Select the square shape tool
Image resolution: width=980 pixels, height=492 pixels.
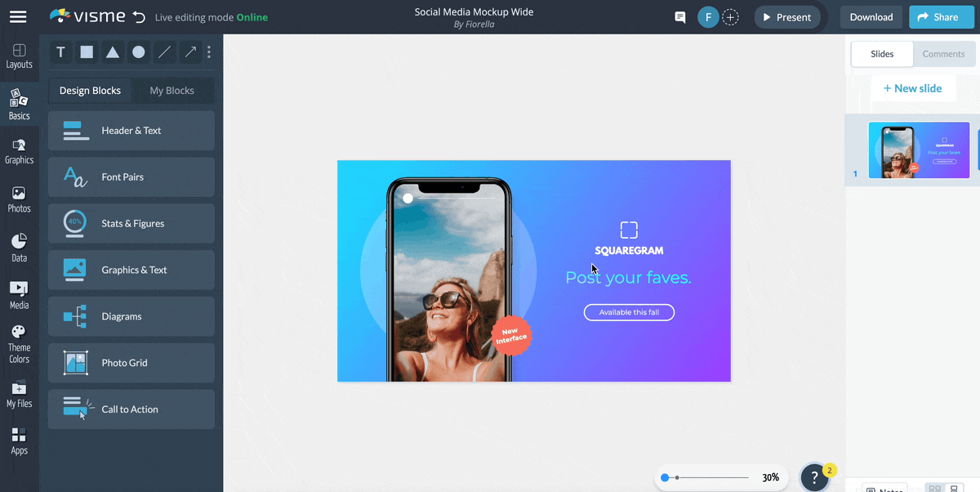87,51
